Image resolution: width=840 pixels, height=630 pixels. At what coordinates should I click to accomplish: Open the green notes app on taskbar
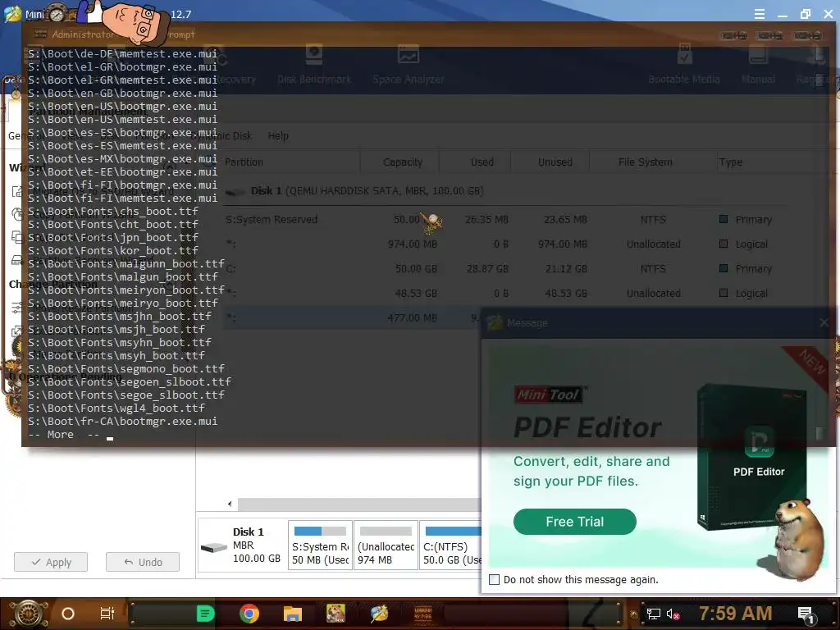click(205, 614)
